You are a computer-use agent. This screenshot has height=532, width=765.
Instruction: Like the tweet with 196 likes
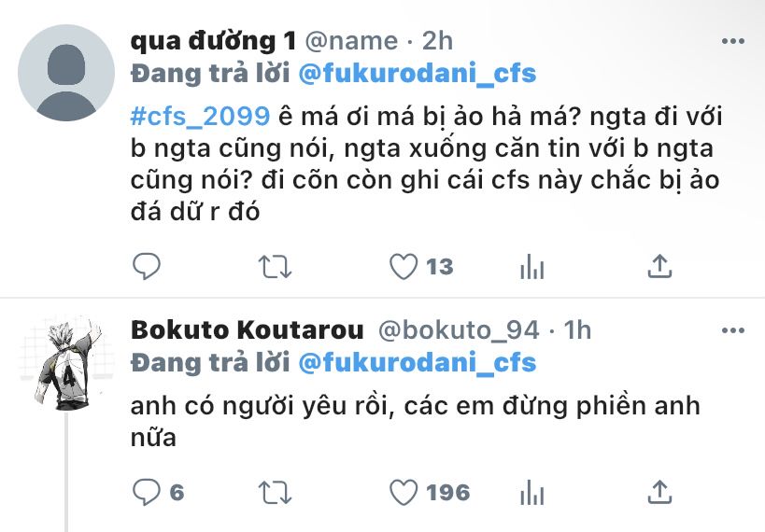(404, 492)
